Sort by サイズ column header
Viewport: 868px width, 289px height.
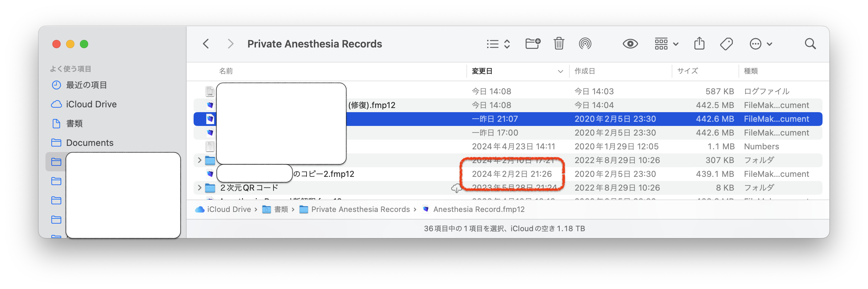click(x=688, y=71)
